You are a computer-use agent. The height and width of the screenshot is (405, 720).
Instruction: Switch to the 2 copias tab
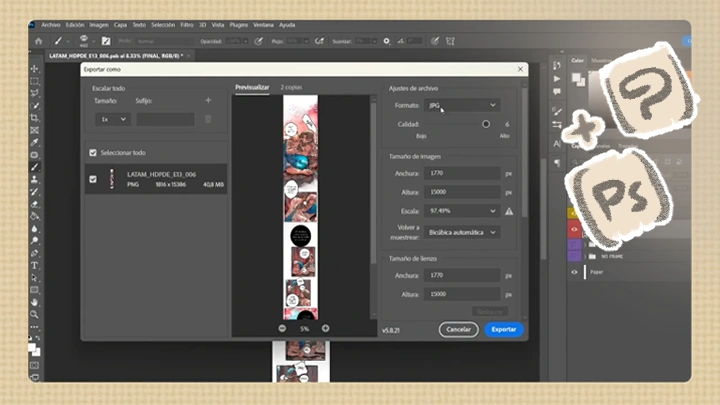tap(291, 87)
